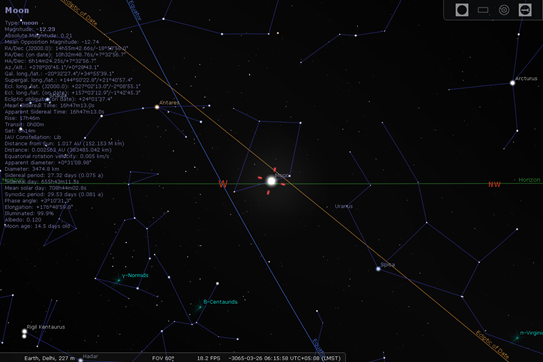
Task: Click the Uranus label
Action: [x=344, y=206]
